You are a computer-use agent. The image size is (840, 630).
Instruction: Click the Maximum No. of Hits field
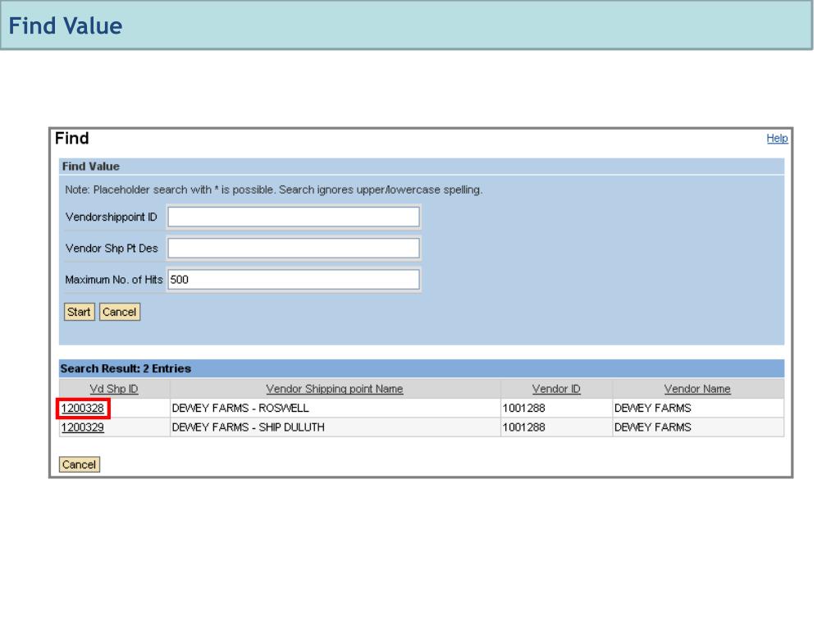click(293, 280)
